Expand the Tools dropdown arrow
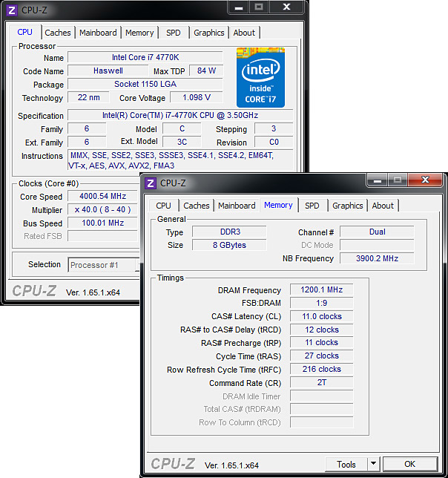448x478 pixels. point(374,465)
